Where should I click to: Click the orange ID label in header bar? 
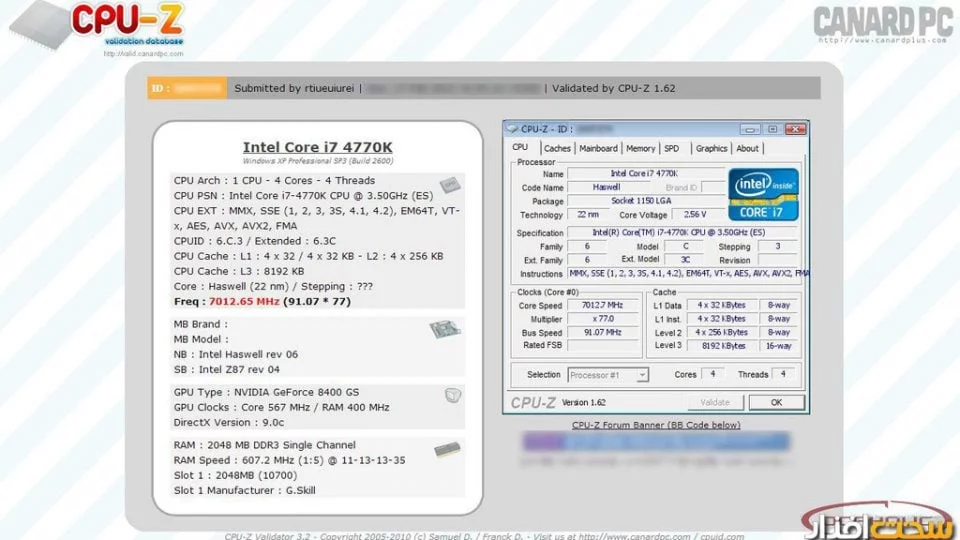pos(187,88)
